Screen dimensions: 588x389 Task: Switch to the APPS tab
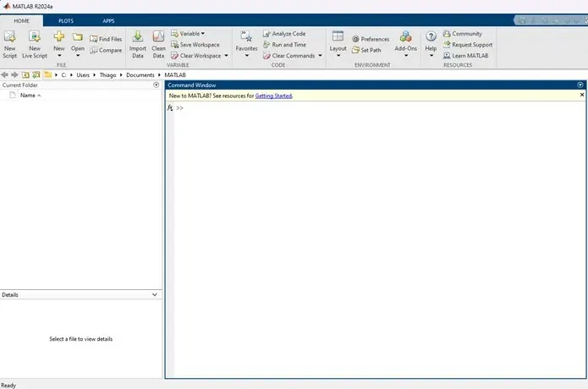[x=108, y=21]
